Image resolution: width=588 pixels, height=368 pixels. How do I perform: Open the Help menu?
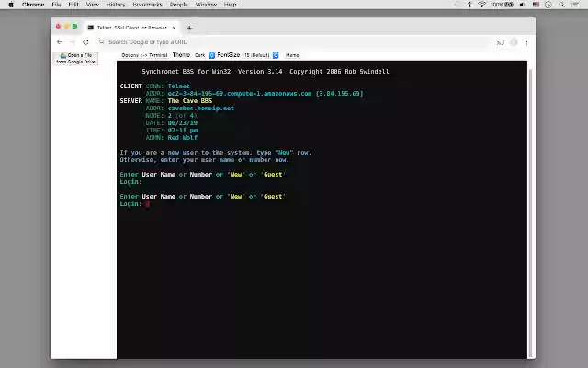(x=230, y=5)
